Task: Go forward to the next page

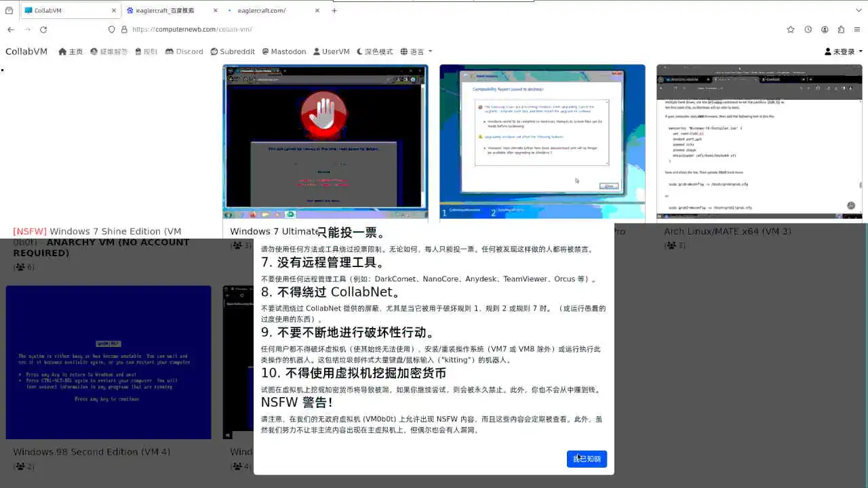Action: point(27,29)
